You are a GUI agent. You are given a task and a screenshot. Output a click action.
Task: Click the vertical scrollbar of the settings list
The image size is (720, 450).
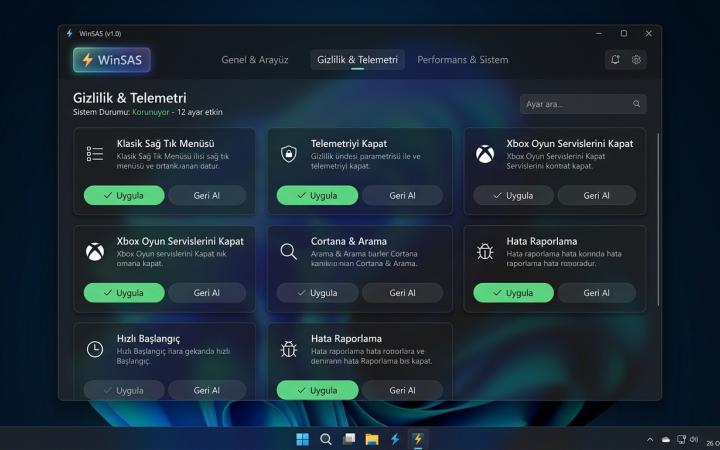point(658,219)
